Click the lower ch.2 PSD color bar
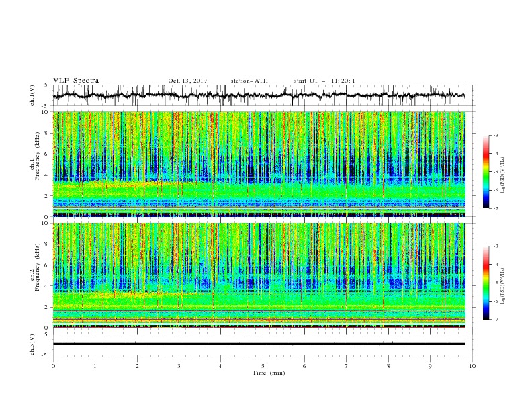This screenshot has width=532, height=411. tap(486, 283)
